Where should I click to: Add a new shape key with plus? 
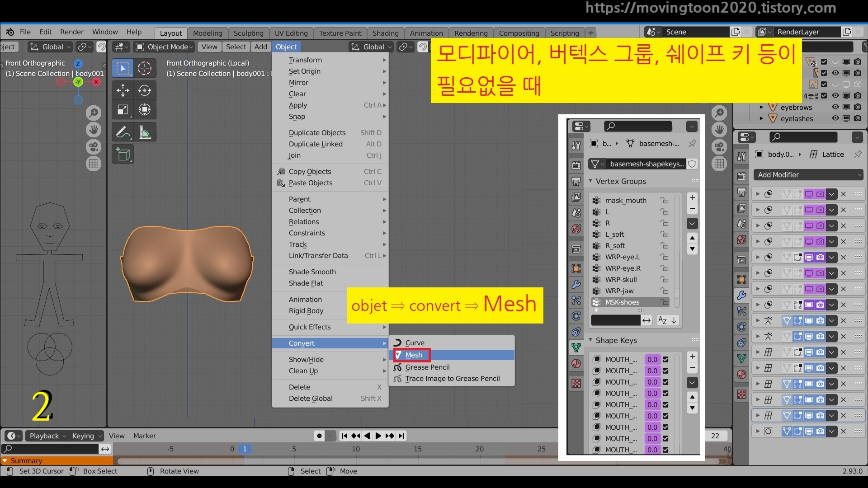coord(693,357)
